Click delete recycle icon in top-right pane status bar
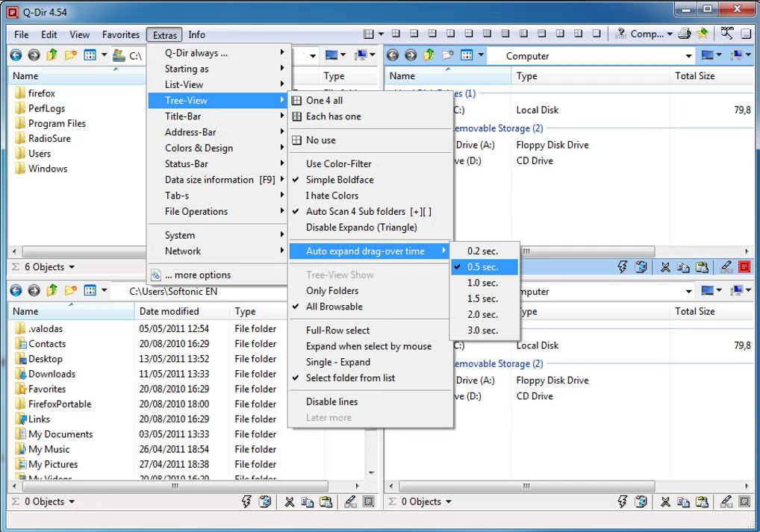Viewport: 760px width, 532px height. tap(641, 267)
